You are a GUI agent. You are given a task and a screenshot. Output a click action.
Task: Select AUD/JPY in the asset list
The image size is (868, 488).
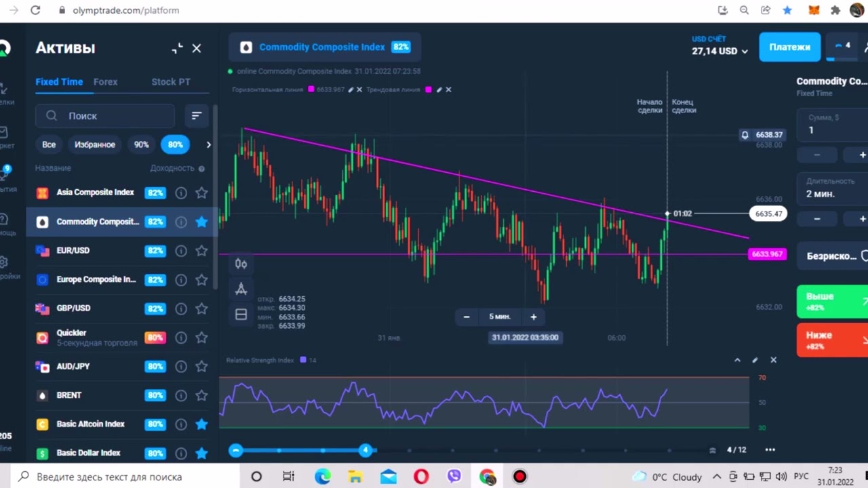coord(122,367)
